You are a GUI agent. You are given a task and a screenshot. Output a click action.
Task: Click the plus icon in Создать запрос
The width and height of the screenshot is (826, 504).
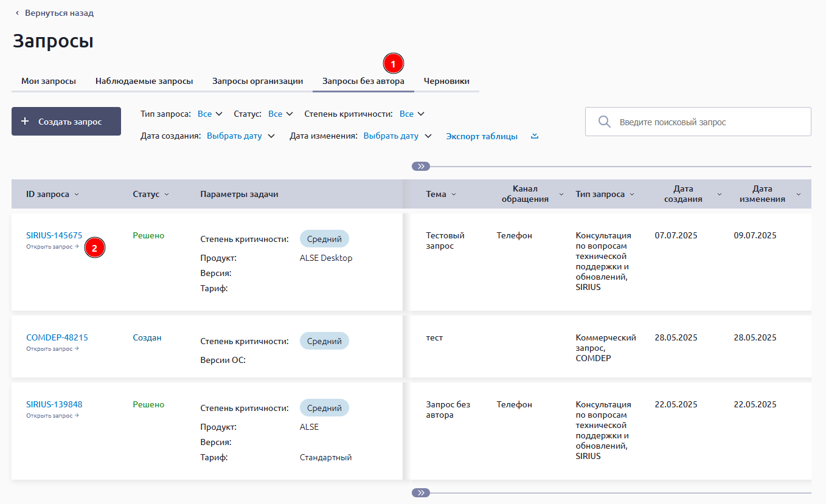[25, 122]
